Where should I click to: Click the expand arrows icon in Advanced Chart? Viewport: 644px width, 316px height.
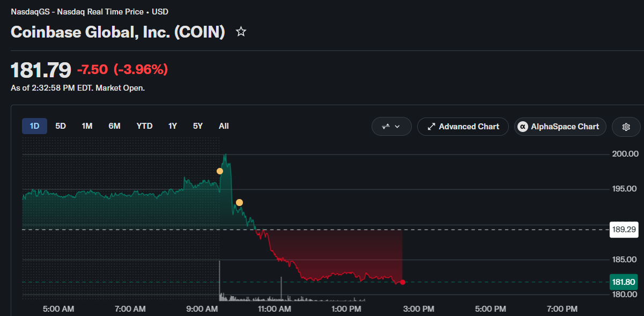431,127
